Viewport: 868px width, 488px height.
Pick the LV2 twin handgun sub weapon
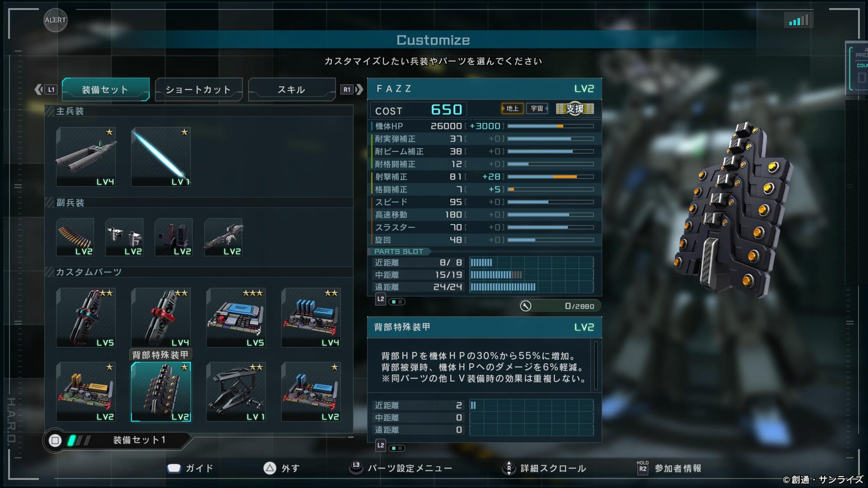click(124, 237)
